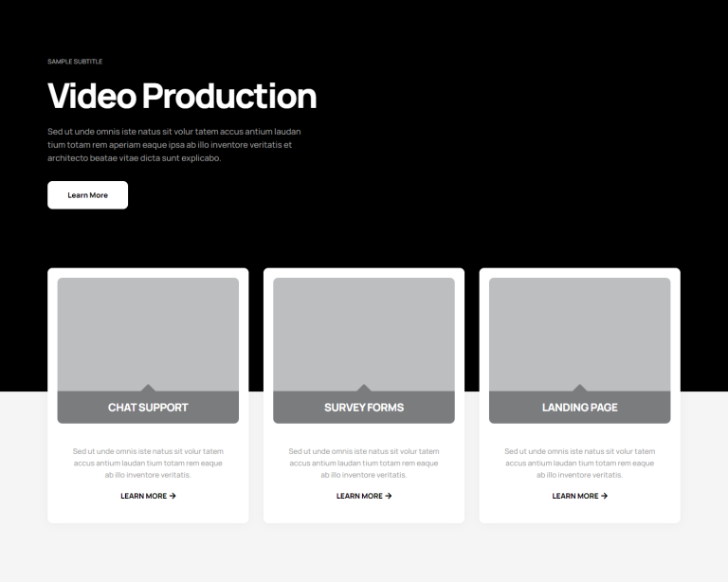This screenshot has height=582, width=728.
Task: Open the Chat Support LEARN MORE link
Action: click(x=143, y=496)
